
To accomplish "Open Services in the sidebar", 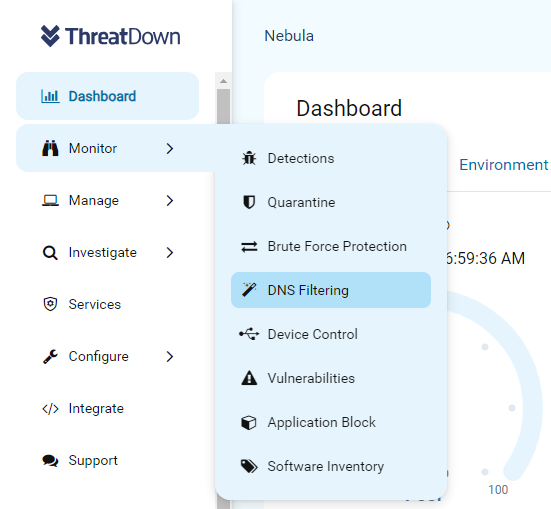I will coord(95,304).
